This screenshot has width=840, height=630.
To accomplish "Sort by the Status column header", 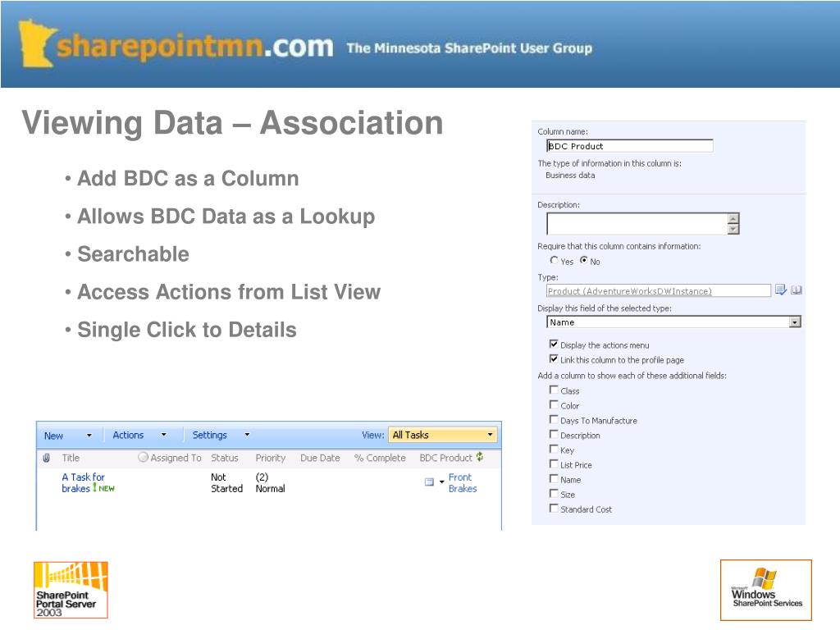I will [x=225, y=458].
